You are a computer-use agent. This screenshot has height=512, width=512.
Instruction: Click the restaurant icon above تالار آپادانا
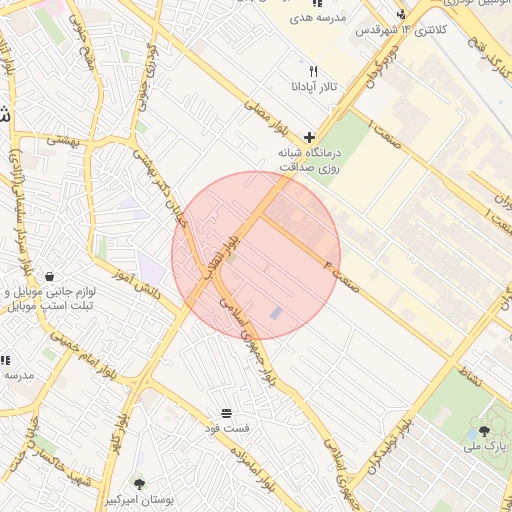313,71
